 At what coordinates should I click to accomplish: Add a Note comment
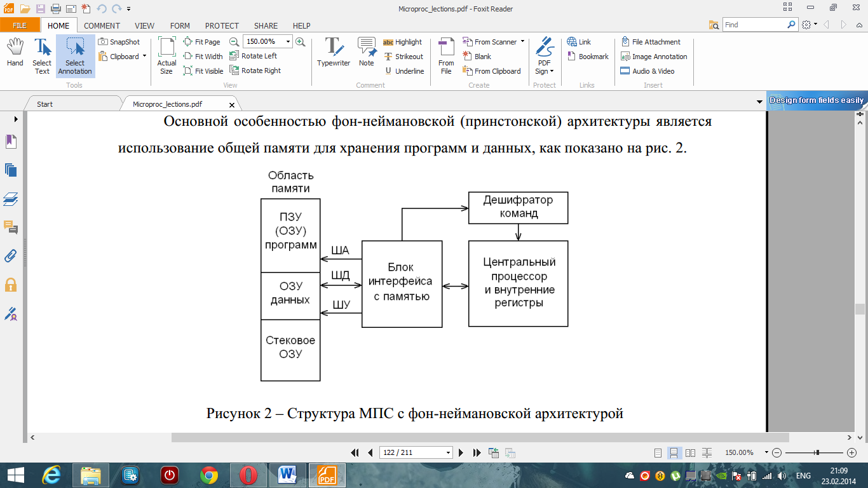click(367, 52)
